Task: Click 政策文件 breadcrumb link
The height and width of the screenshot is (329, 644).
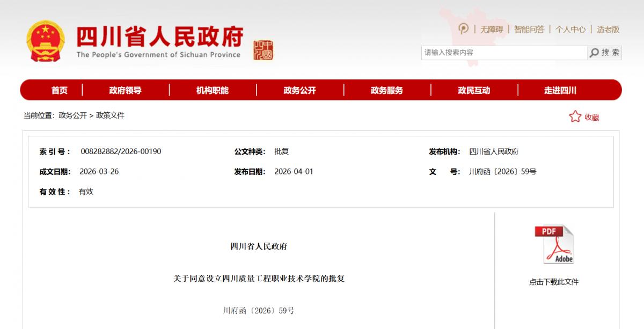Action: (110, 115)
